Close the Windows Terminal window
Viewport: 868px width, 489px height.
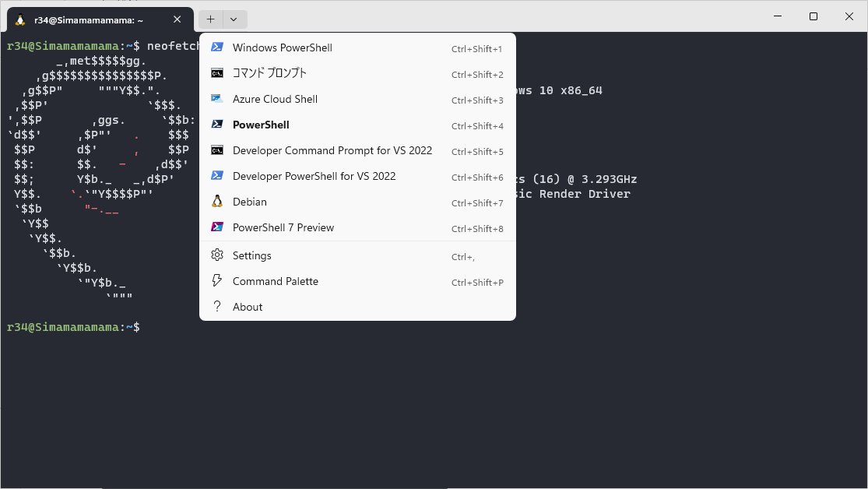849,16
